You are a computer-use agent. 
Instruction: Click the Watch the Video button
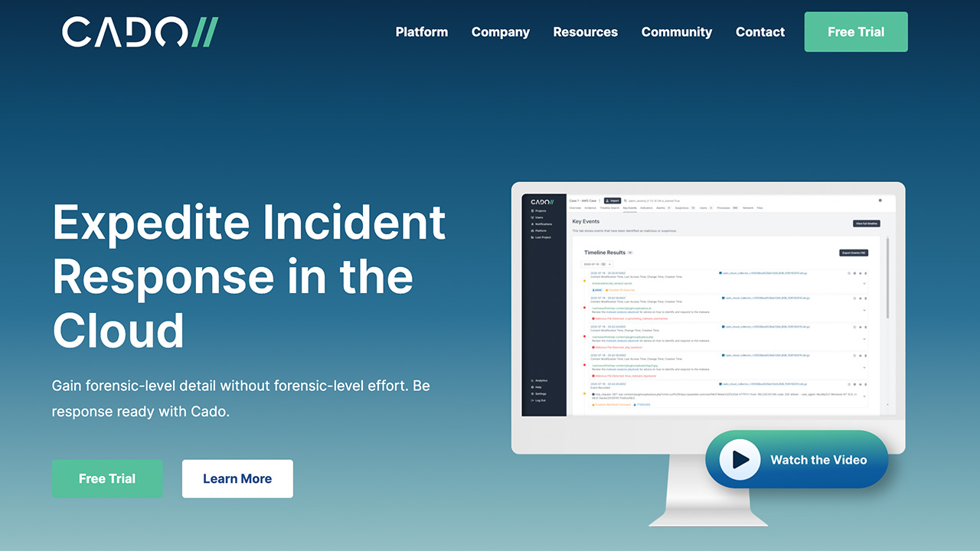tap(796, 459)
